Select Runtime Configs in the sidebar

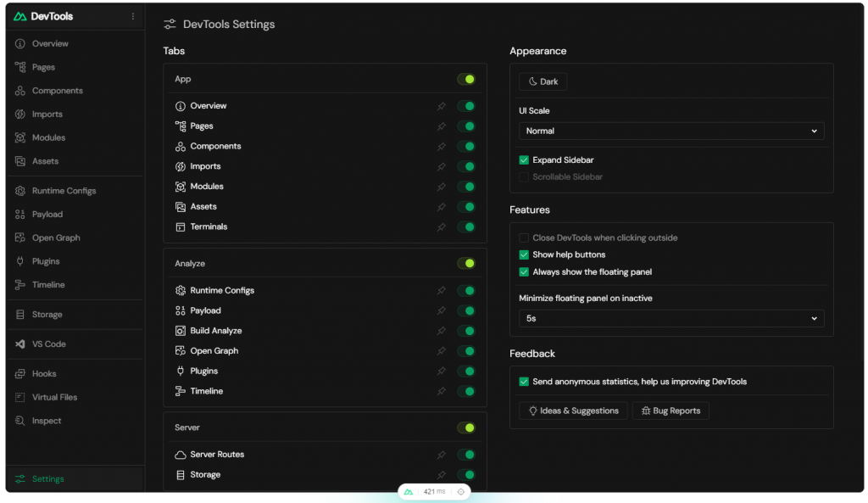[75, 191]
